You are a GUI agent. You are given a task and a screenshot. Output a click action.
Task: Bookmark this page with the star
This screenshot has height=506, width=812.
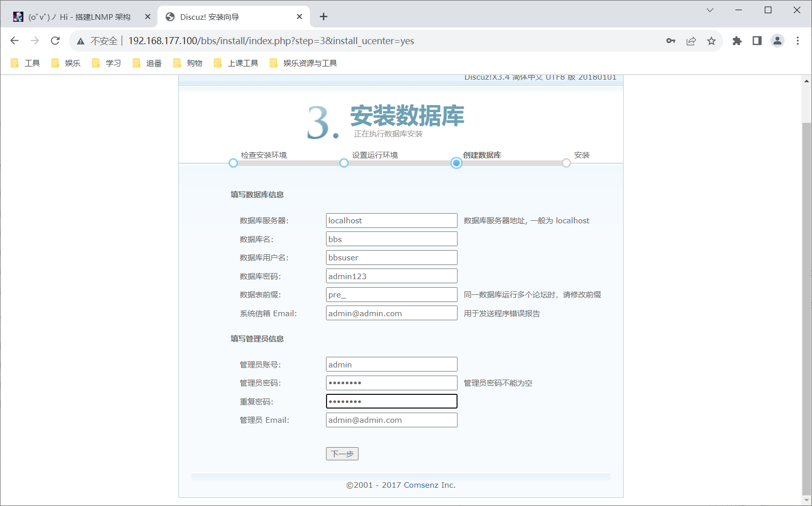click(711, 41)
